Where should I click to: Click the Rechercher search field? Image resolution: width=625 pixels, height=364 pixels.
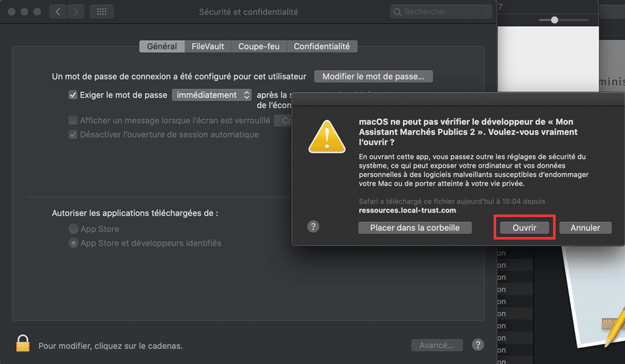pyautogui.click(x=441, y=11)
